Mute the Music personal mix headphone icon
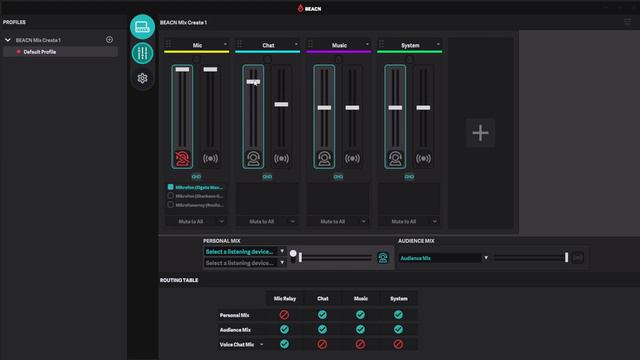The height and width of the screenshot is (360, 640). [324, 158]
